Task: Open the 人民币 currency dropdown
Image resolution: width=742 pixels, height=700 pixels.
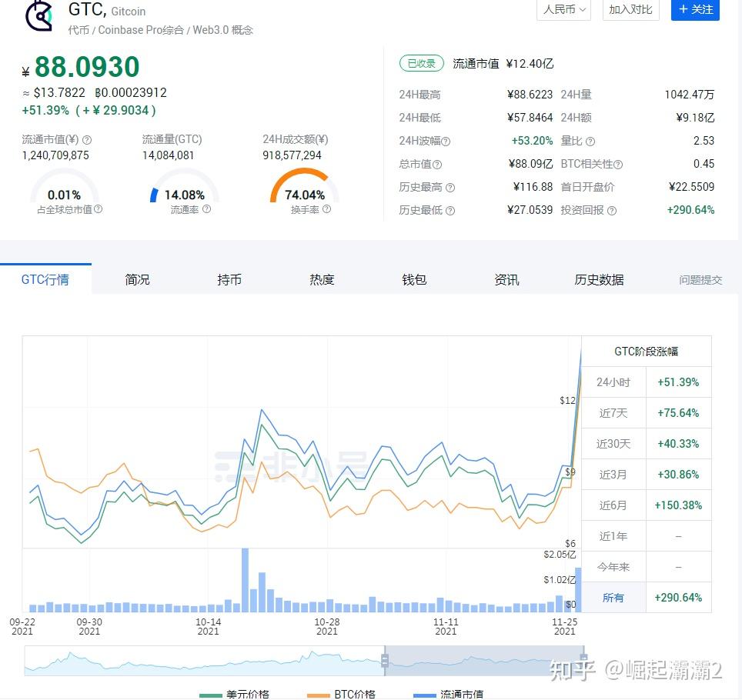Action: 563,10
